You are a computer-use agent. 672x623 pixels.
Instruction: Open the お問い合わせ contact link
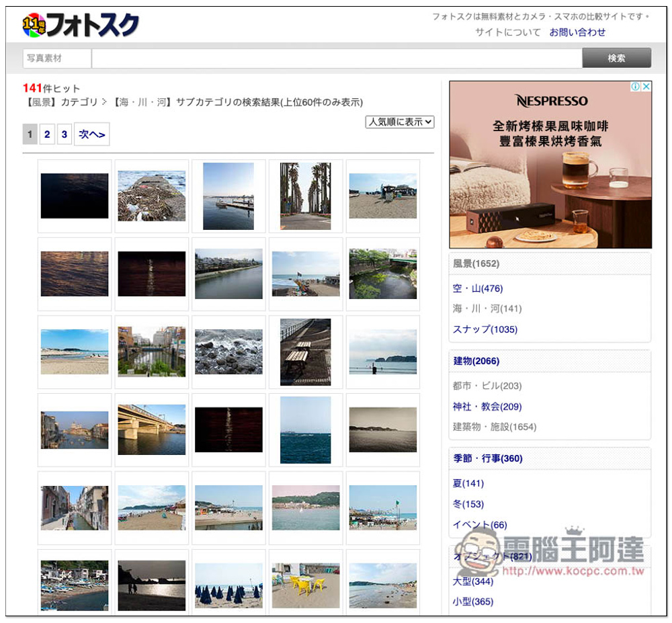pyautogui.click(x=577, y=32)
